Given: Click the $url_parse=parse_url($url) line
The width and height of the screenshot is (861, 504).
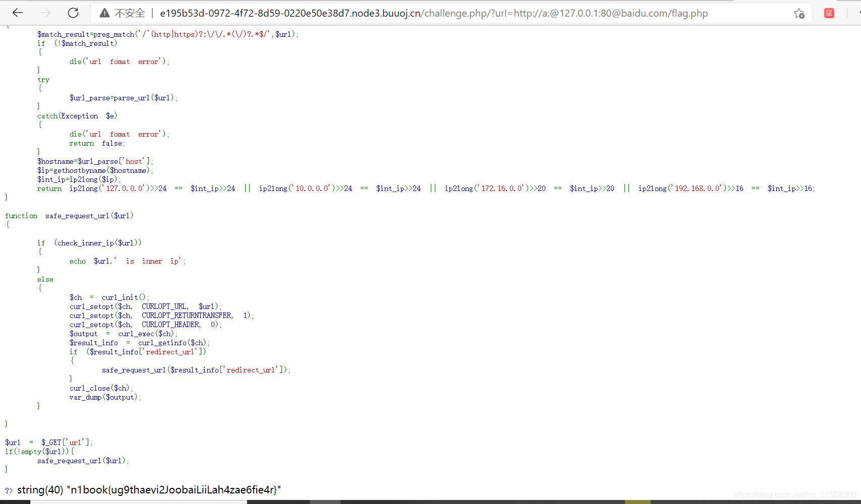Looking at the screenshot, I should [x=124, y=98].
